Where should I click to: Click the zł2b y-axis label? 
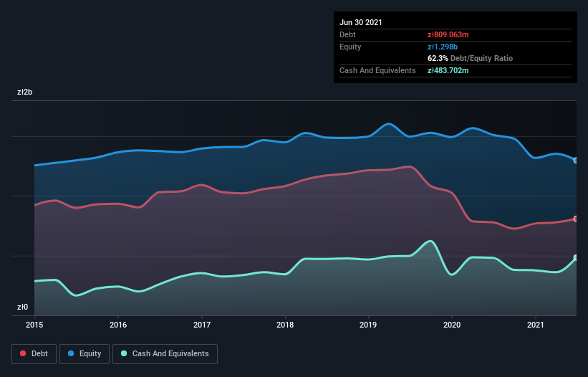tap(25, 92)
